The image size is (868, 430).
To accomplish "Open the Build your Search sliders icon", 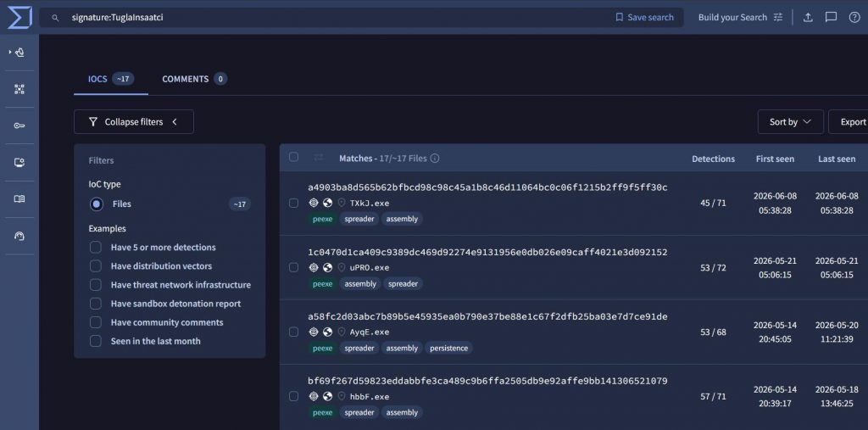I will (778, 17).
